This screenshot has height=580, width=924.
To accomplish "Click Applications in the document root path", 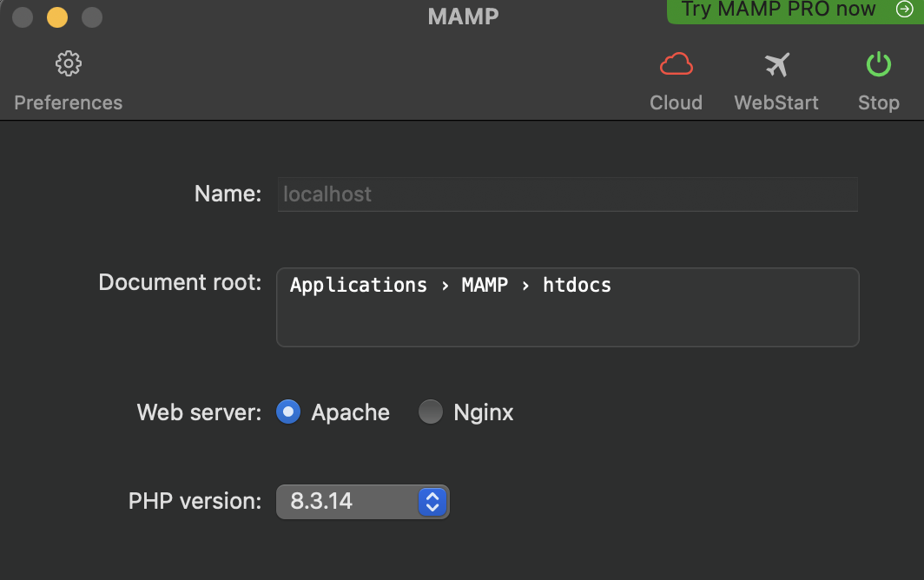I will [x=358, y=285].
